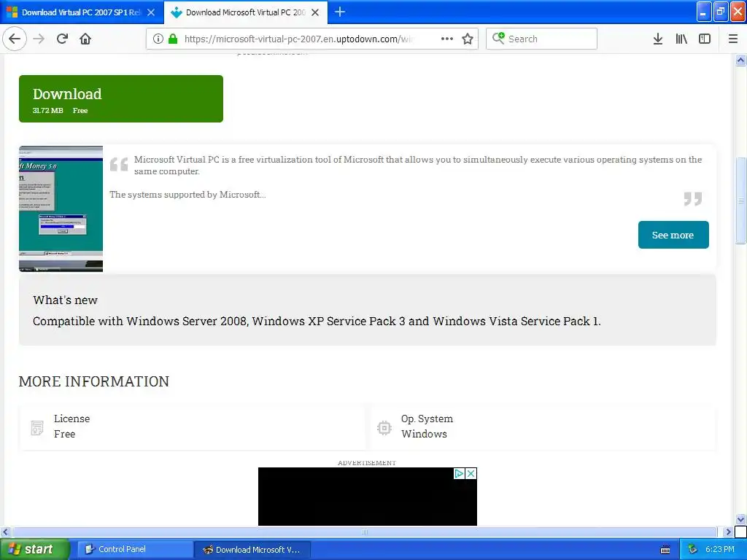
Task: Select the Download Microsoft Virtual PC tab
Action: 246,12
